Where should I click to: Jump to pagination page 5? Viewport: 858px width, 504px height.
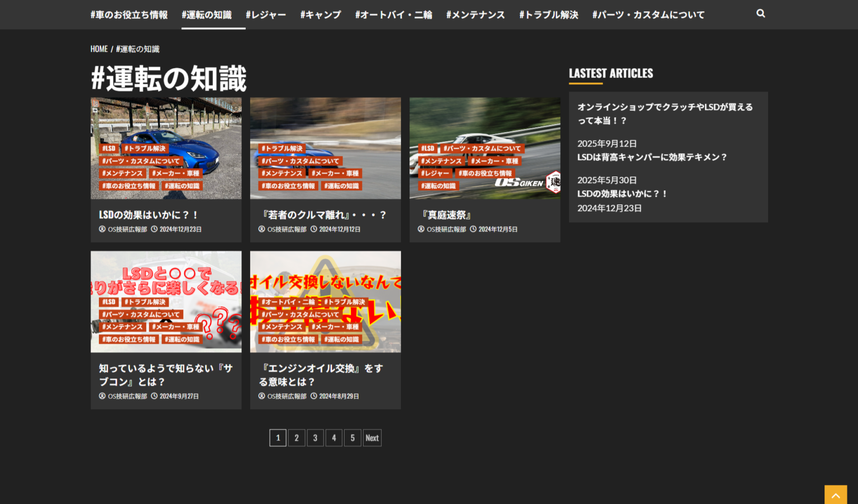(x=352, y=438)
